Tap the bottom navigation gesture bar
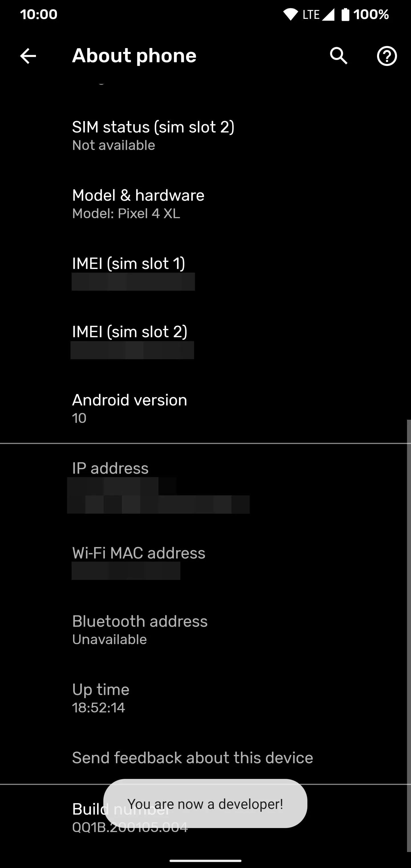The height and width of the screenshot is (868, 411). 205,861
